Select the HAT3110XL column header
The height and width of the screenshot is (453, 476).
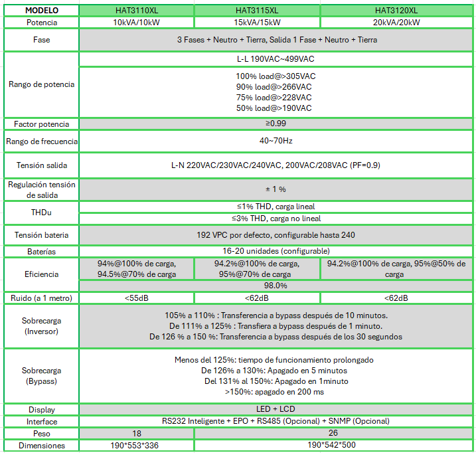click(x=136, y=11)
